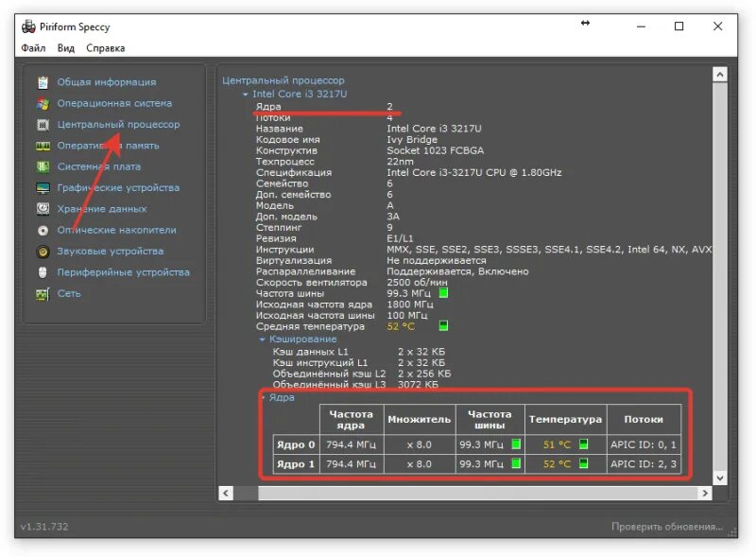Minimize the Speccy window
Screen dimensions: 756x557
click(641, 26)
